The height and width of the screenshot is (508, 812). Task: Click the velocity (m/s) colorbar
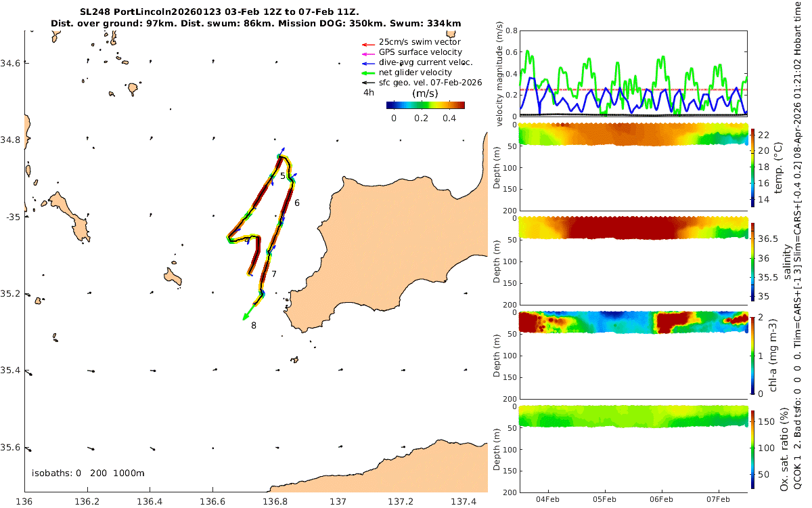pos(426,105)
